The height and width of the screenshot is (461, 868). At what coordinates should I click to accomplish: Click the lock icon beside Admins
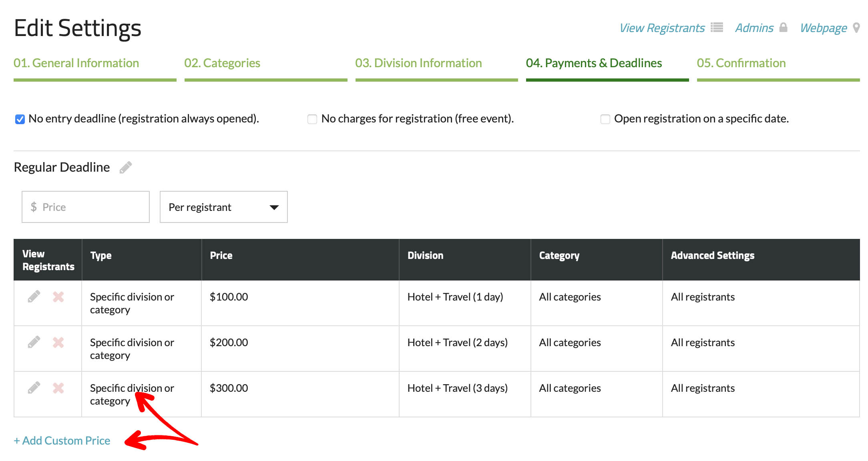[x=783, y=28]
